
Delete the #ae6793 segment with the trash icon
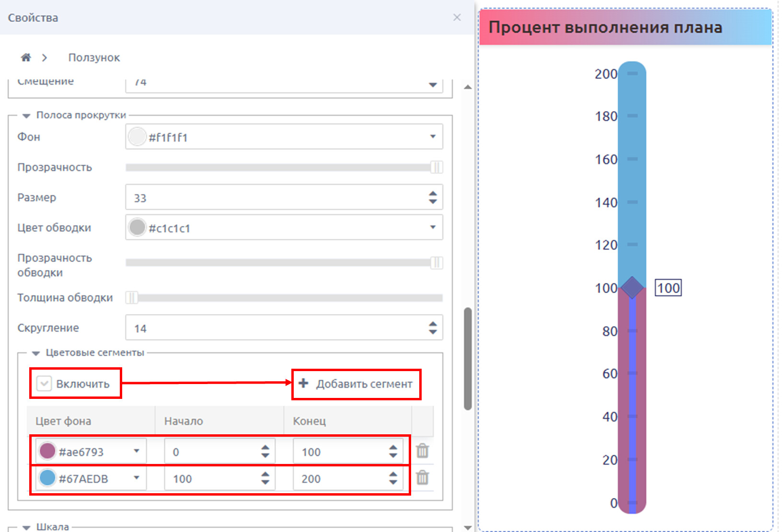coord(422,451)
